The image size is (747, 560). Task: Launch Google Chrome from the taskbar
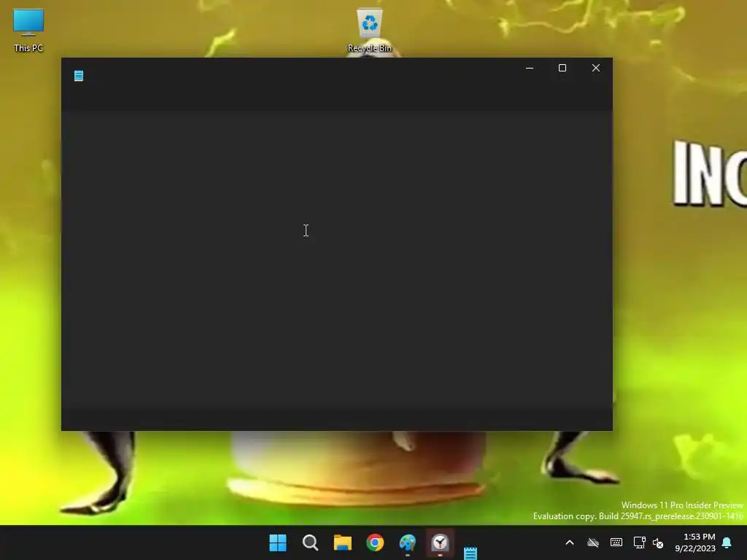[x=375, y=542]
